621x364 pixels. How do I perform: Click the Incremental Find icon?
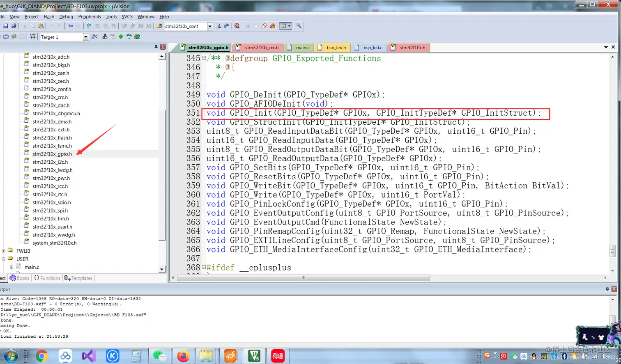point(226,26)
